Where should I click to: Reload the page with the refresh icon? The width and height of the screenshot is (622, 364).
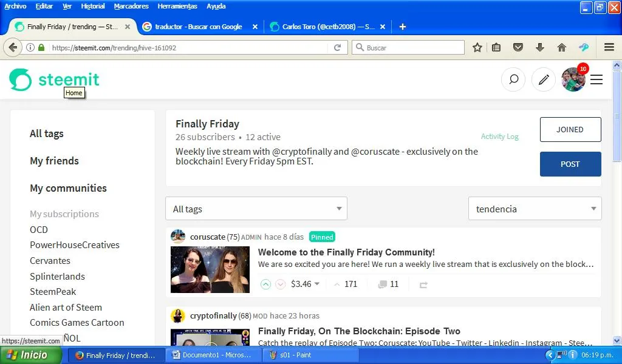(x=337, y=47)
